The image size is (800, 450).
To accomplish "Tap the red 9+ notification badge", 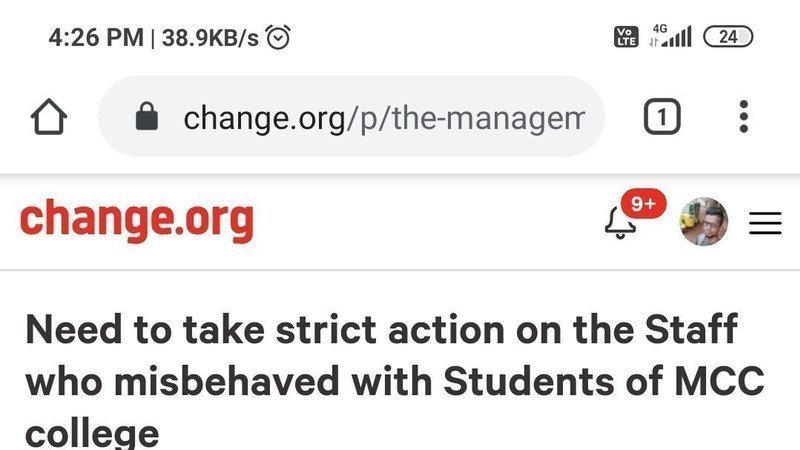I will (644, 204).
